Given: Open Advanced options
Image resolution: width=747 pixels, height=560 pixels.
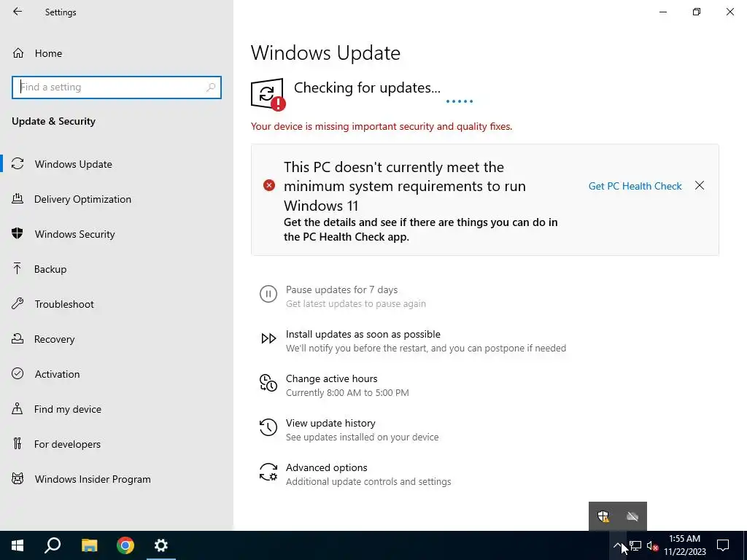Looking at the screenshot, I should coord(326,467).
